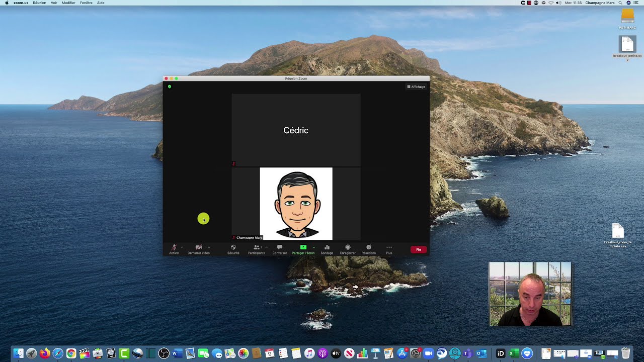This screenshot has width=644, height=362.
Task: Open Zoom app icon in the Dock
Action: pos(428,353)
